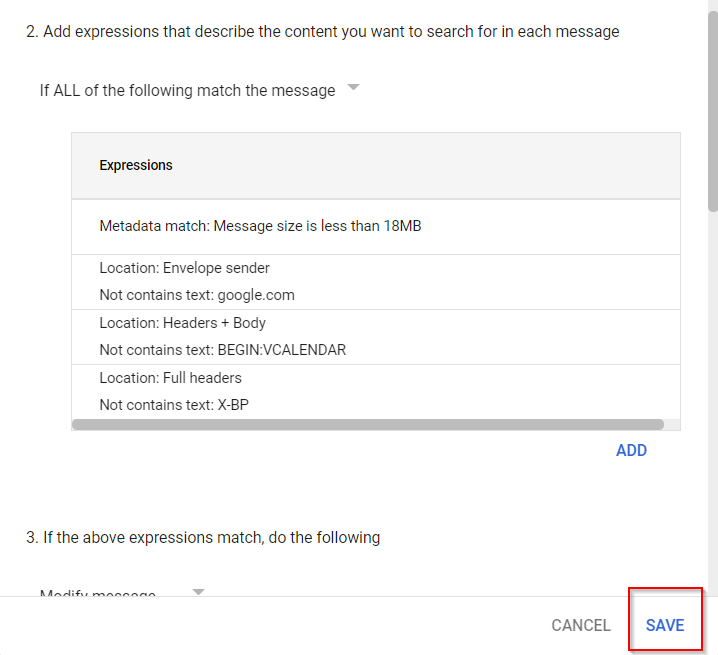Select the 'Metadata match: Message size' expression row

[x=260, y=226]
